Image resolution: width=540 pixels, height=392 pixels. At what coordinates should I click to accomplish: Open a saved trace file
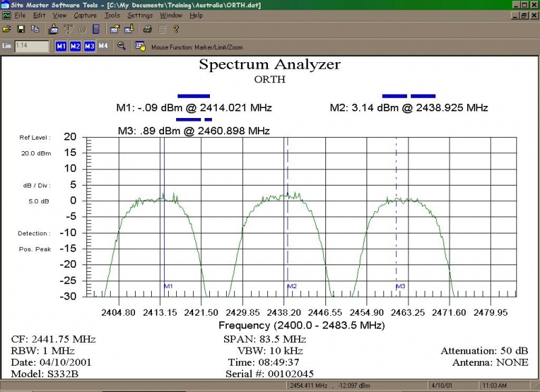(x=7, y=29)
